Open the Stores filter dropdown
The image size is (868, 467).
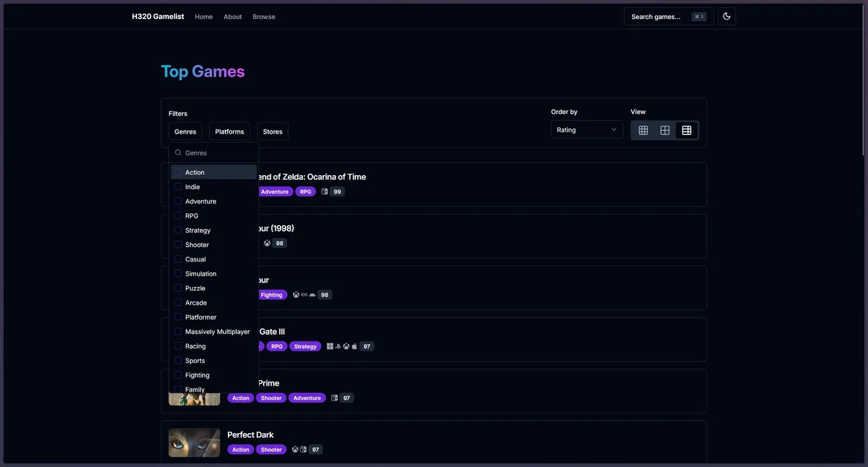[x=273, y=132]
